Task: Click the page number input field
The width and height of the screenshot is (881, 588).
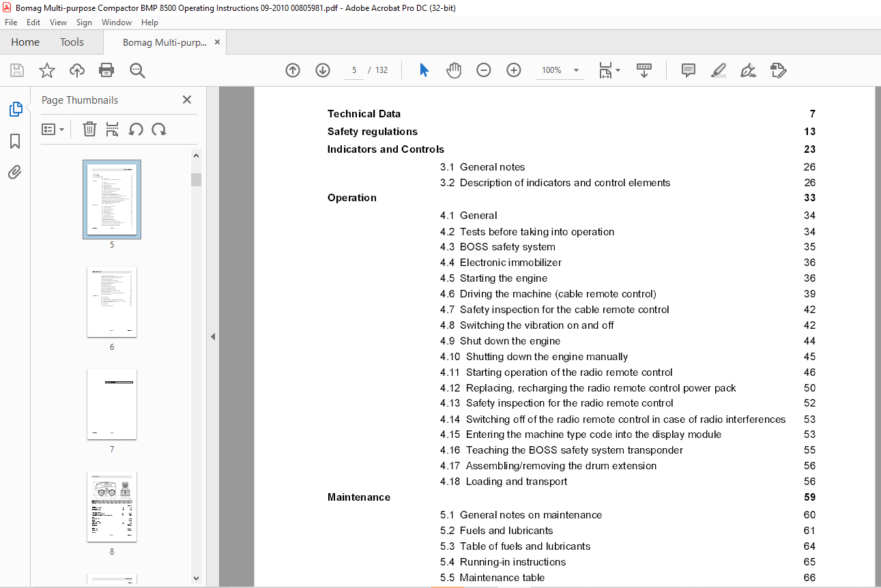Action: 354,70
